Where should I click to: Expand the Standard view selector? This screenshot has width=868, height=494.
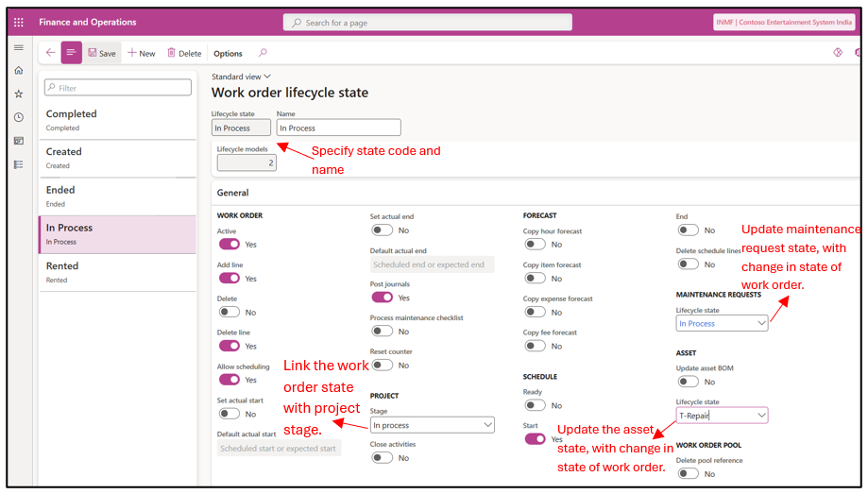point(241,77)
